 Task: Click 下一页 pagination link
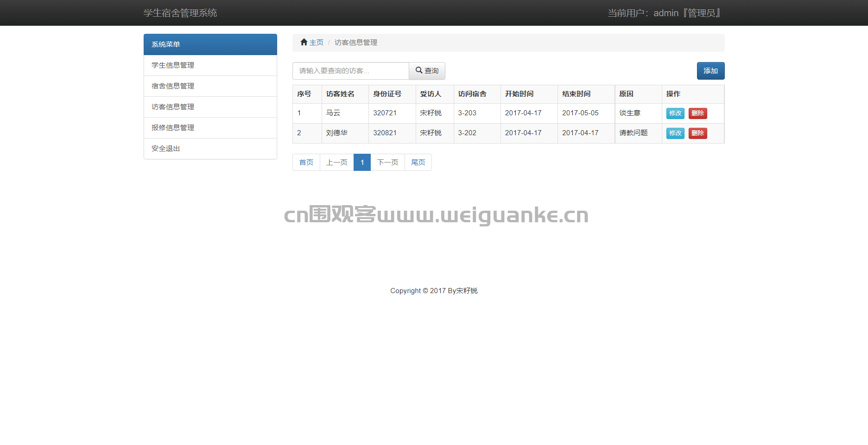pyautogui.click(x=387, y=162)
